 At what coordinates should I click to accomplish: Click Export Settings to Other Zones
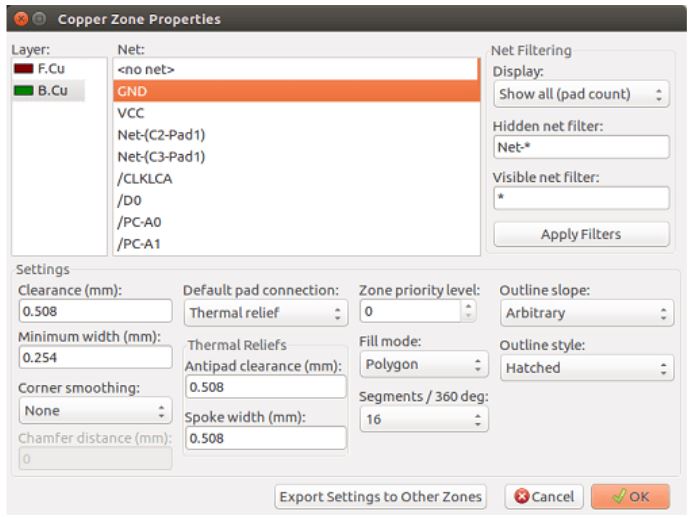pos(380,497)
